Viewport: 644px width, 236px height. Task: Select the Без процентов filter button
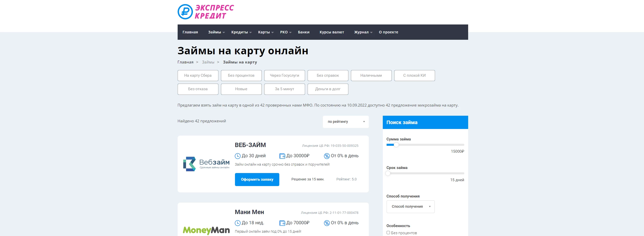(x=241, y=75)
